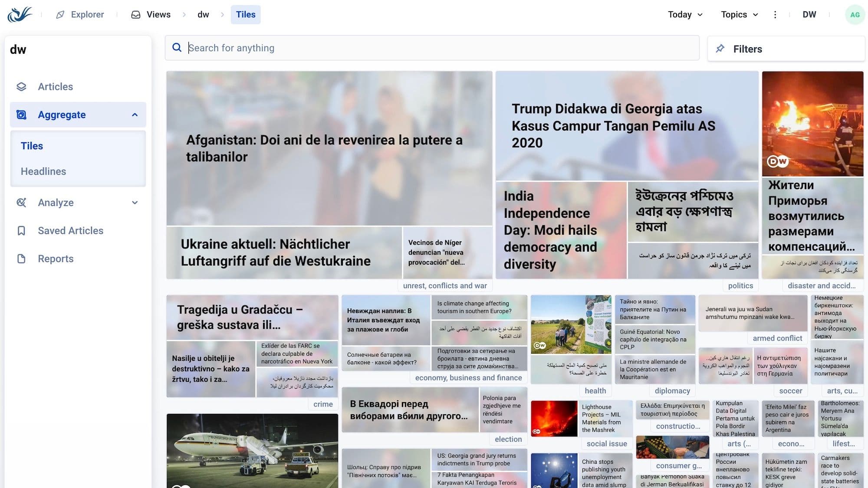The width and height of the screenshot is (868, 488).
Task: Click the Articles layers icon
Action: 21,87
